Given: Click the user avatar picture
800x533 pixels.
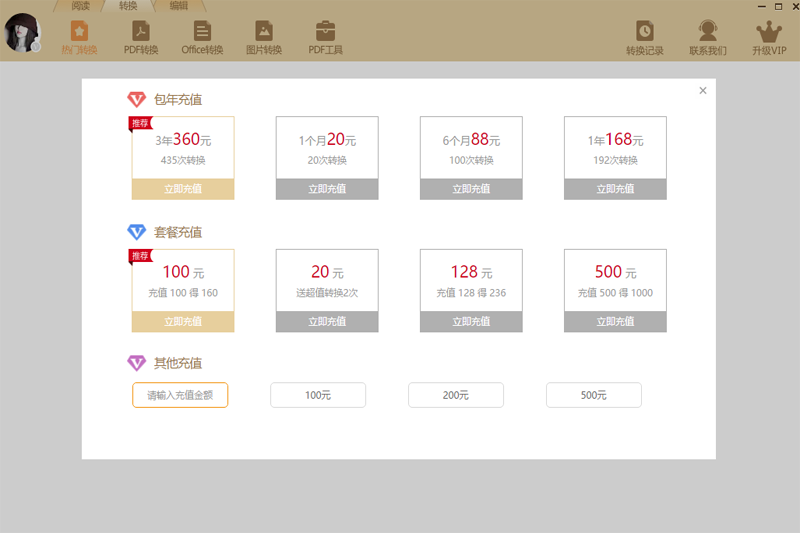Looking at the screenshot, I should tap(22, 34).
